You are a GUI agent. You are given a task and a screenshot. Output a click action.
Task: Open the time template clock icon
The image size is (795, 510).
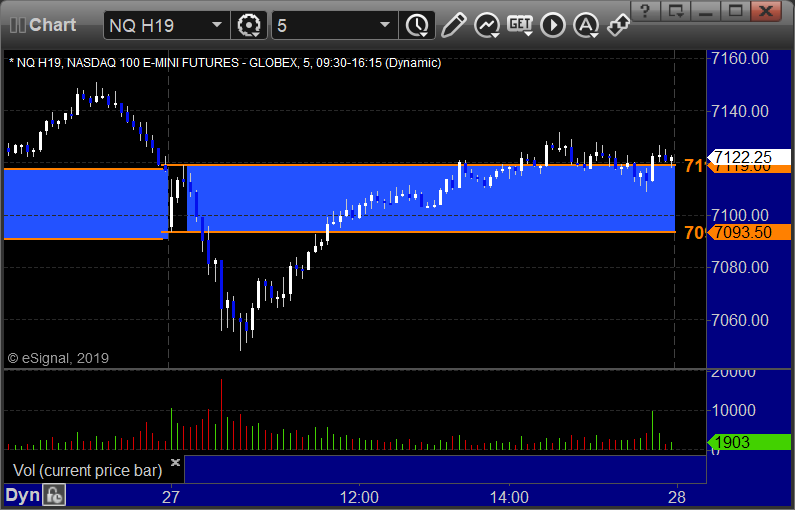[417, 25]
